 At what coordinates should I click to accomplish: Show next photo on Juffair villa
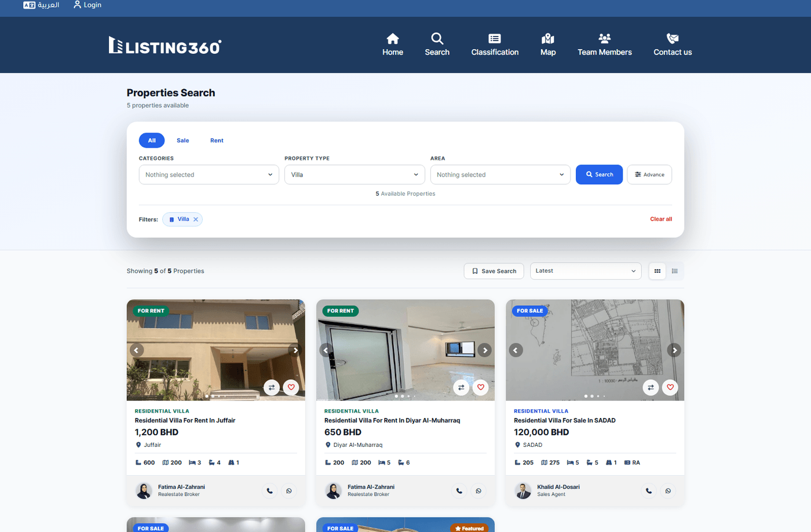click(x=295, y=350)
